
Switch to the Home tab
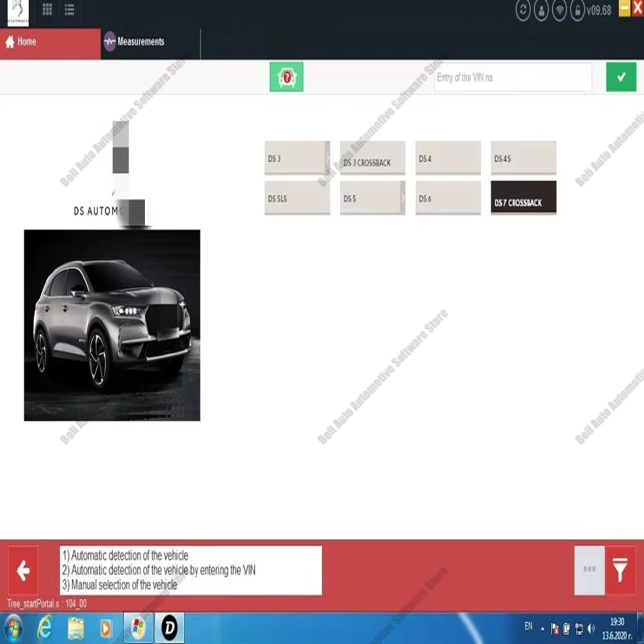50,44
